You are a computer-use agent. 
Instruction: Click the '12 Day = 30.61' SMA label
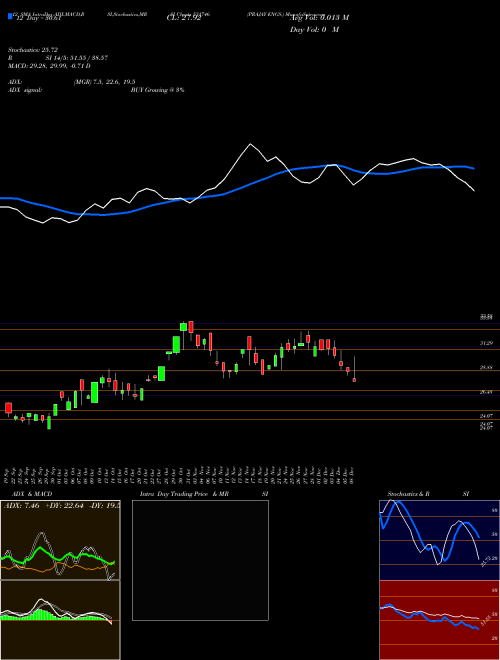pos(39,18)
